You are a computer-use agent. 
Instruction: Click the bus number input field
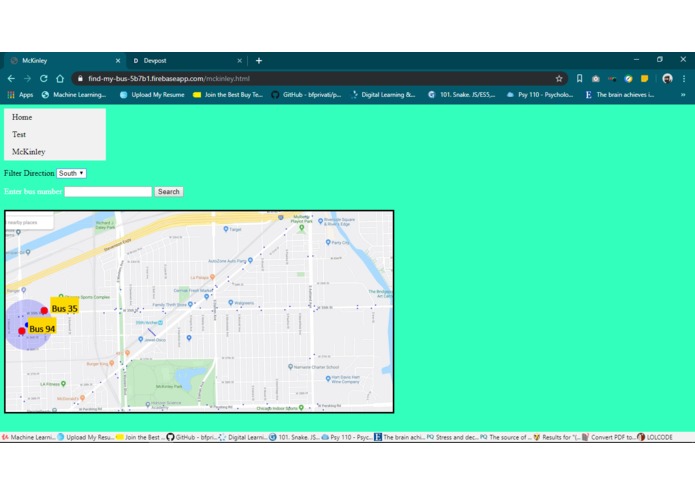click(x=108, y=191)
